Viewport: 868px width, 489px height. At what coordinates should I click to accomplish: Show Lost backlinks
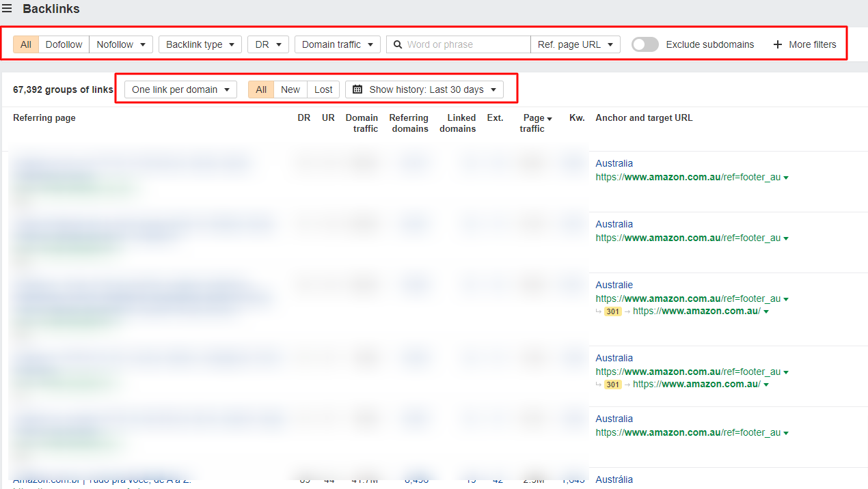[x=323, y=89]
